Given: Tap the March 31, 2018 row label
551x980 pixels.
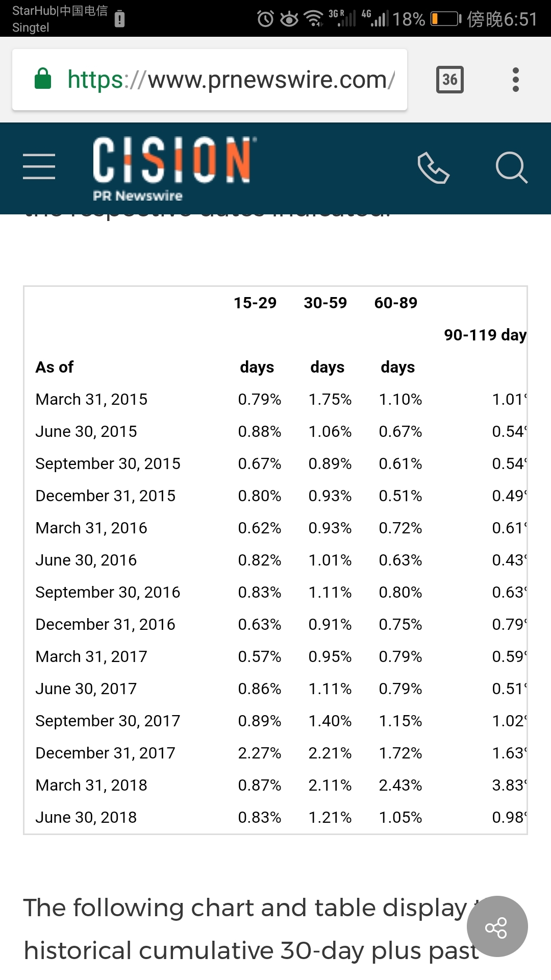Looking at the screenshot, I should tap(91, 785).
